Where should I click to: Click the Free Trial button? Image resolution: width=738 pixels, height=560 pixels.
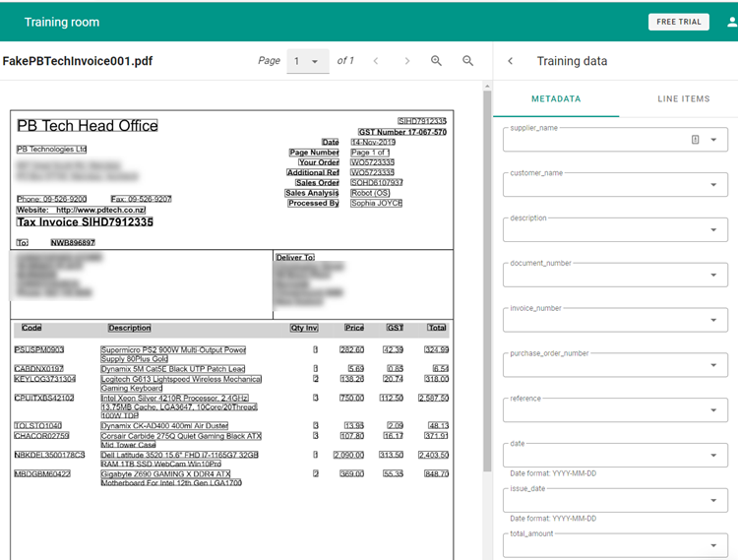[679, 22]
